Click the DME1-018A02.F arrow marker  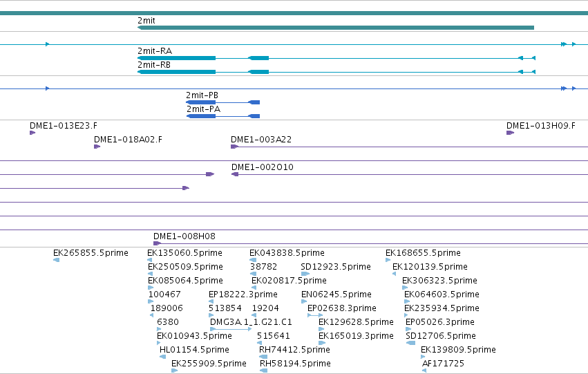[97, 147]
